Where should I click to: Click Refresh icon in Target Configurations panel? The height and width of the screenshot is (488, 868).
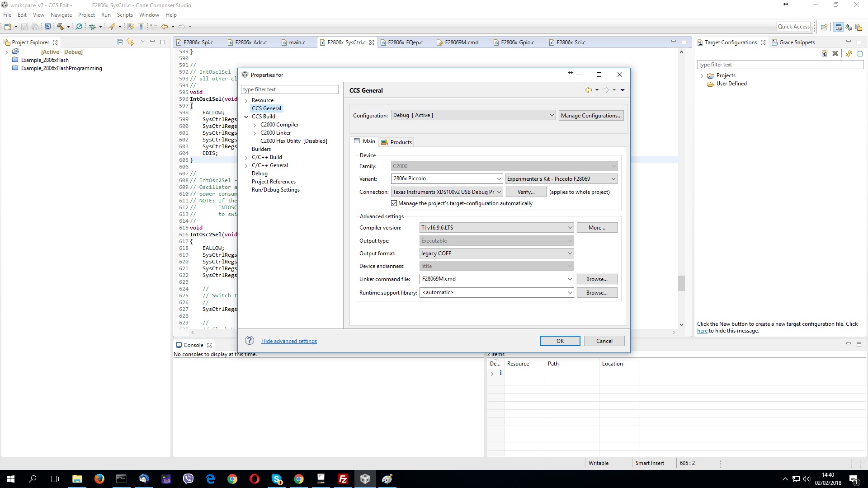(x=849, y=53)
